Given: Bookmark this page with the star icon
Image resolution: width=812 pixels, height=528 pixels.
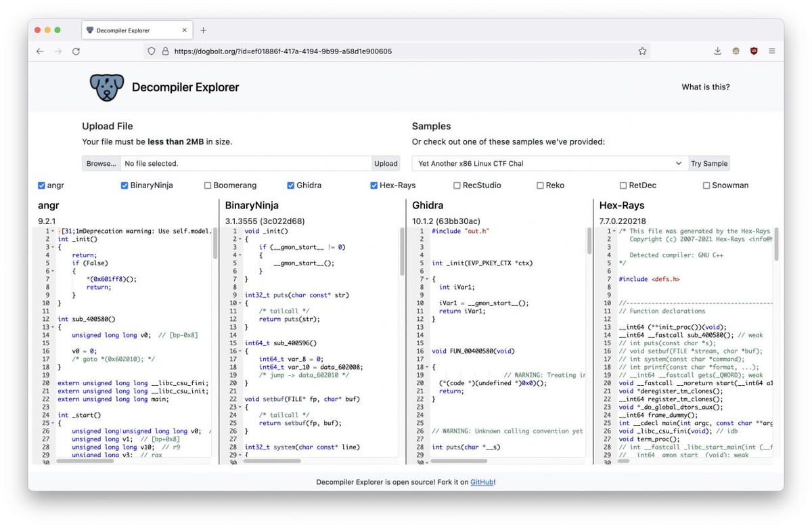Looking at the screenshot, I should coord(642,51).
